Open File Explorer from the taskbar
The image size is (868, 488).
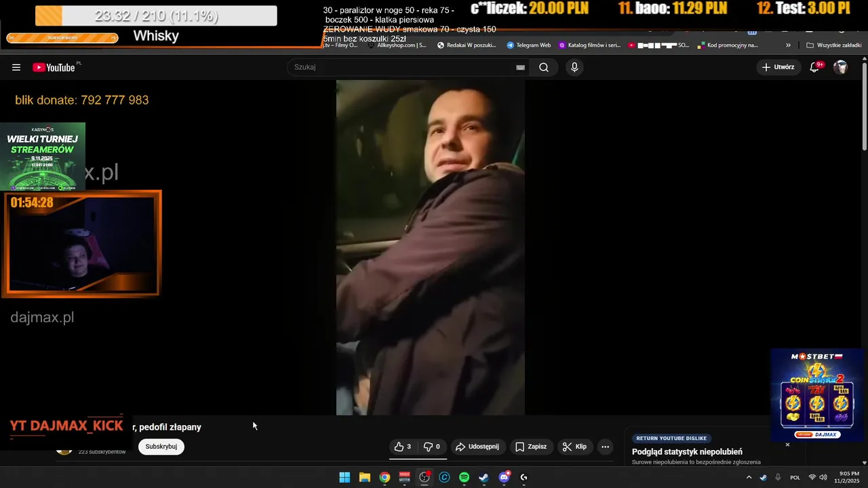[364, 477]
